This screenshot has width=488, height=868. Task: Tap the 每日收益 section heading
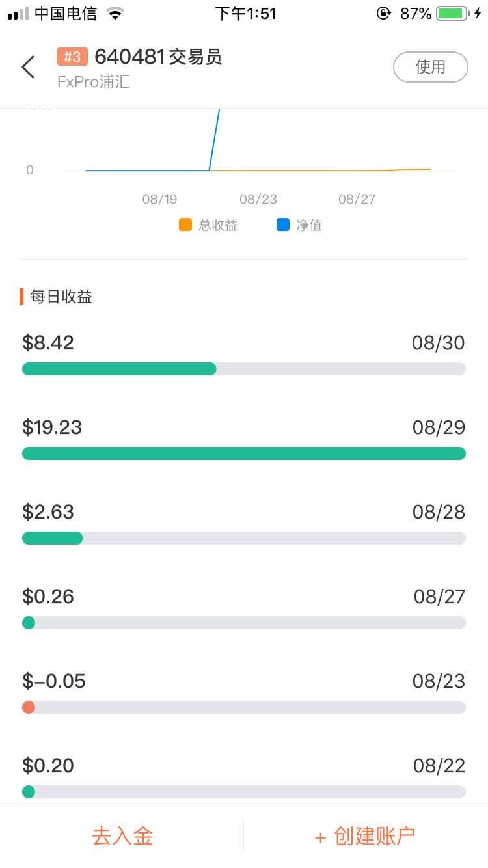[61, 297]
